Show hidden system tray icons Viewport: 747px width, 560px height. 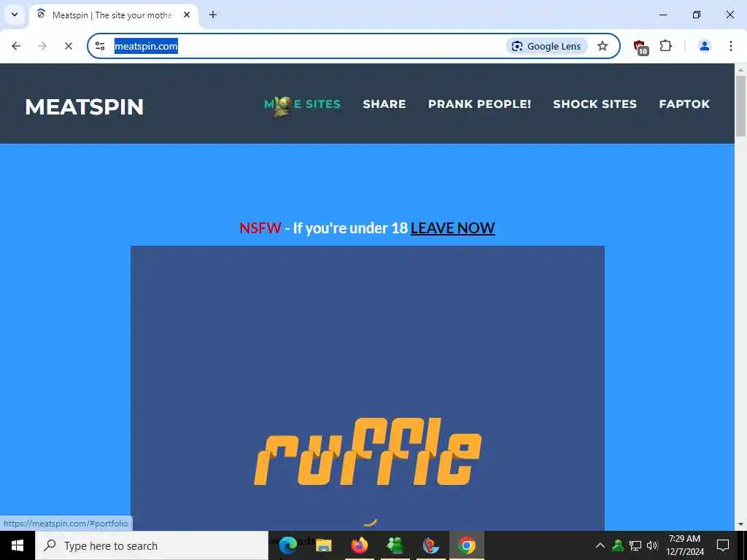pos(600,545)
